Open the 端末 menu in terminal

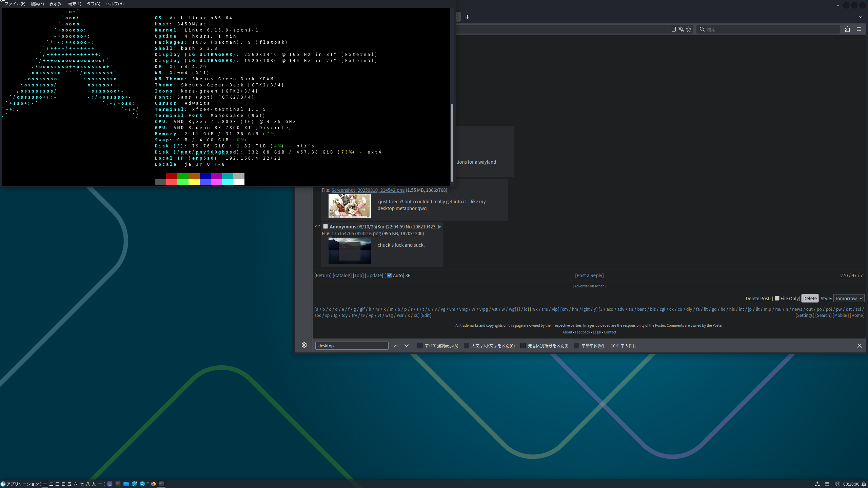(75, 4)
